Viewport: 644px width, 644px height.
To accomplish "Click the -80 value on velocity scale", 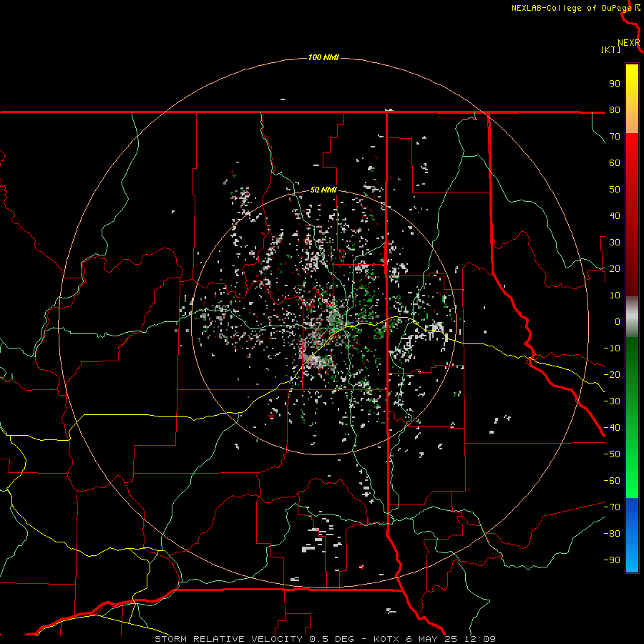I will point(612,534).
